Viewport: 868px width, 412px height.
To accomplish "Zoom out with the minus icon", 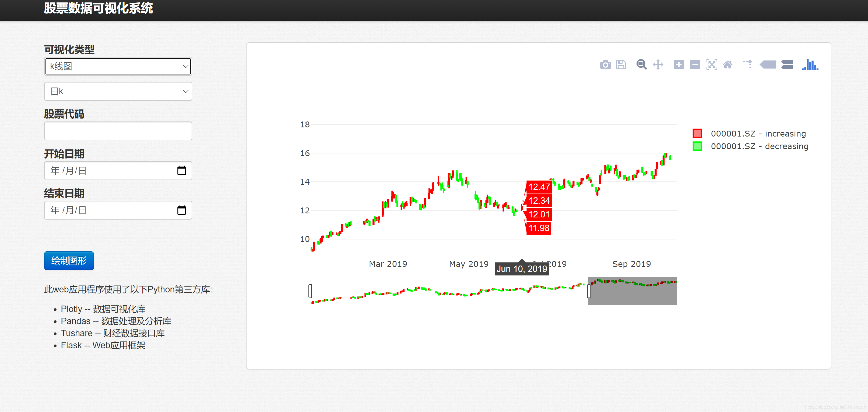I will [695, 65].
